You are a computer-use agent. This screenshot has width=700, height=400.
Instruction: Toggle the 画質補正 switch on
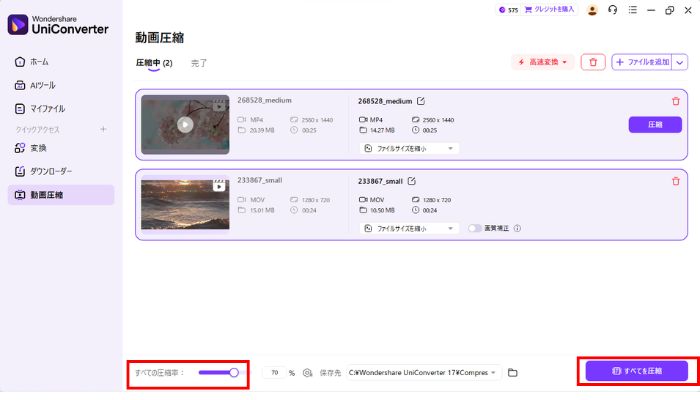[476, 228]
